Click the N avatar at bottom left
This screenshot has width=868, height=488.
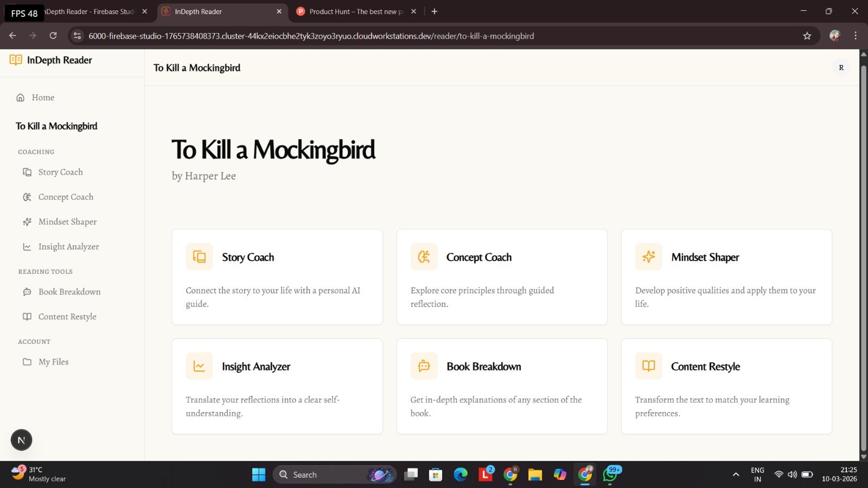pyautogui.click(x=21, y=440)
